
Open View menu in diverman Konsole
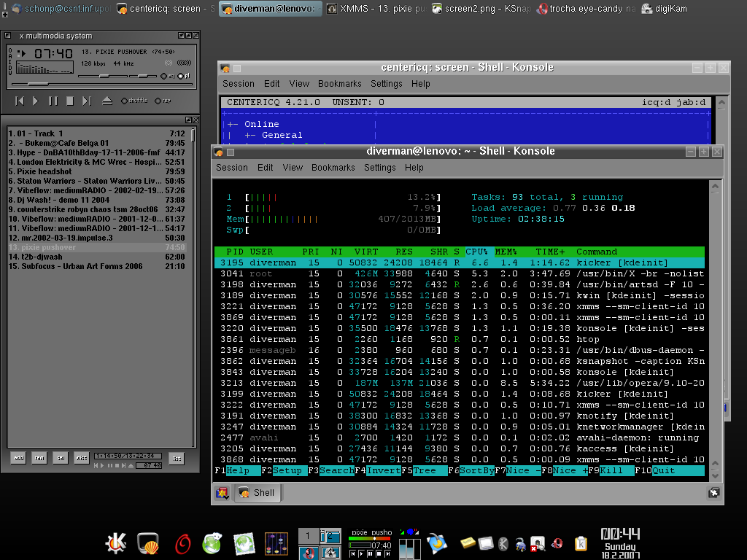click(293, 168)
